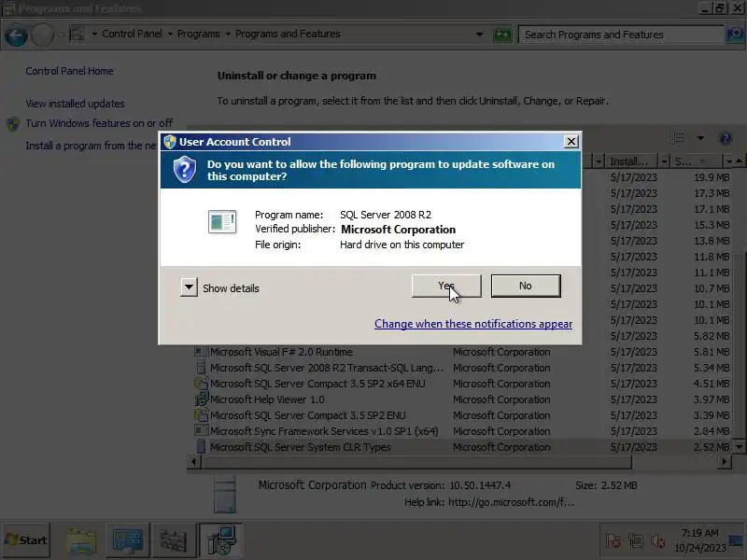Confirm the UAC prompt with Yes
Screen dimensions: 747x560
(446, 286)
